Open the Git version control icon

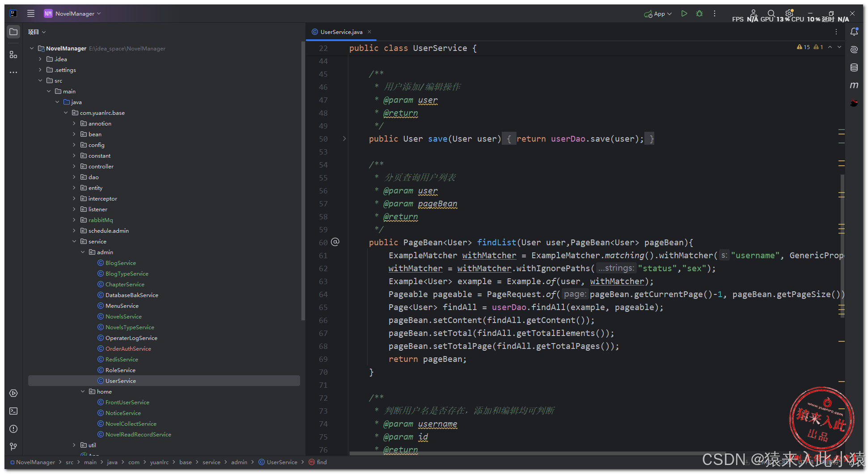tap(13, 446)
